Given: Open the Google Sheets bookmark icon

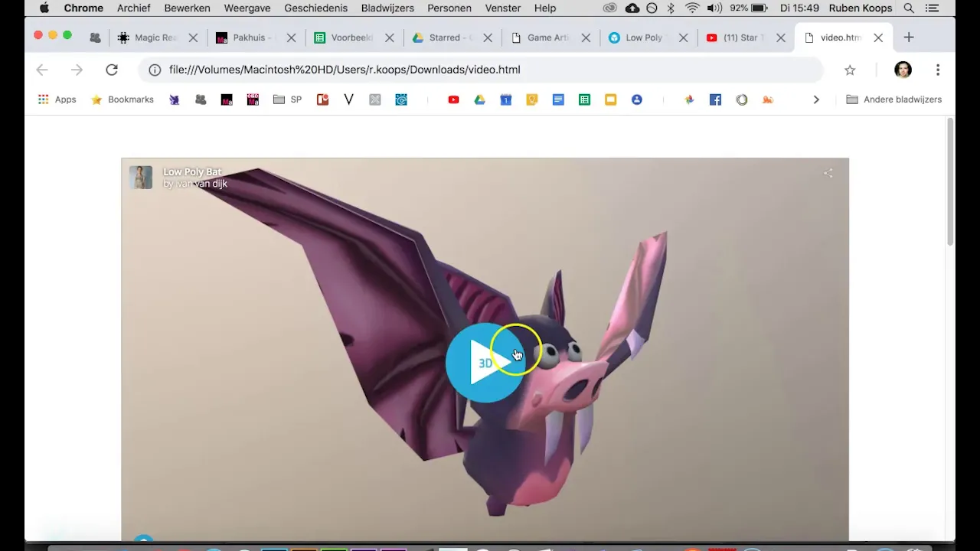Looking at the screenshot, I should pyautogui.click(x=584, y=99).
